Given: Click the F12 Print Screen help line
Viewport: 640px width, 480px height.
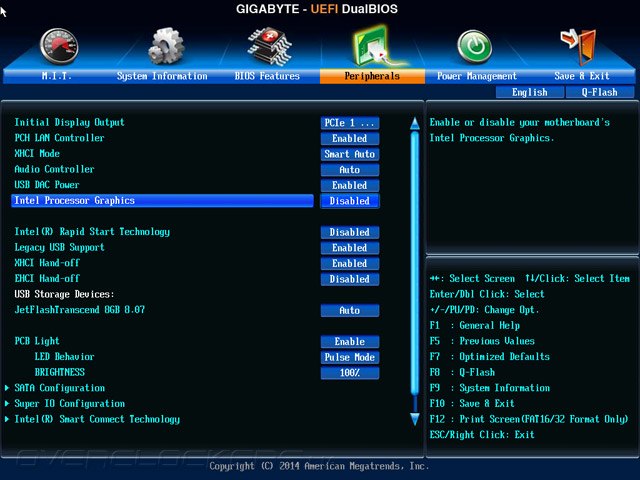Looking at the screenshot, I should (529, 419).
